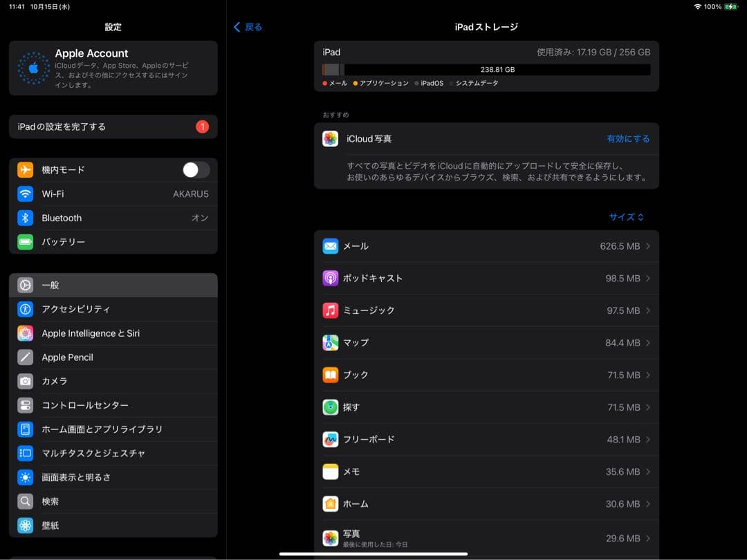Switch to the 一般 settings section
Screen dimensions: 747x560
tap(113, 284)
